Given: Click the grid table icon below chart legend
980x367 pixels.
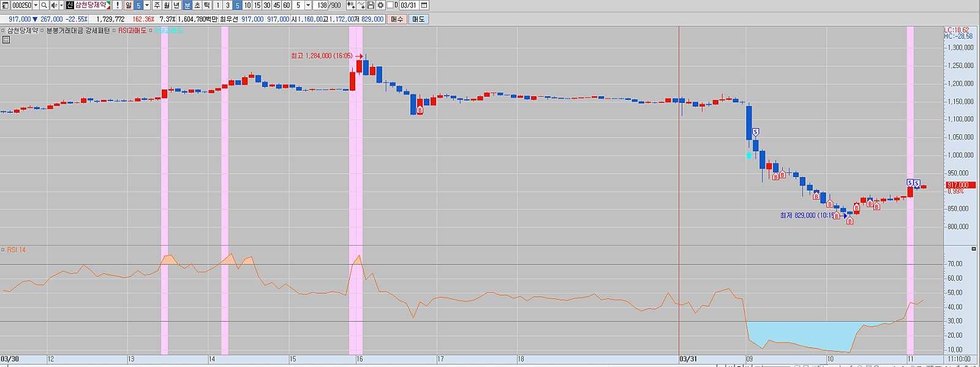Looking at the screenshot, I should pos(6,40).
